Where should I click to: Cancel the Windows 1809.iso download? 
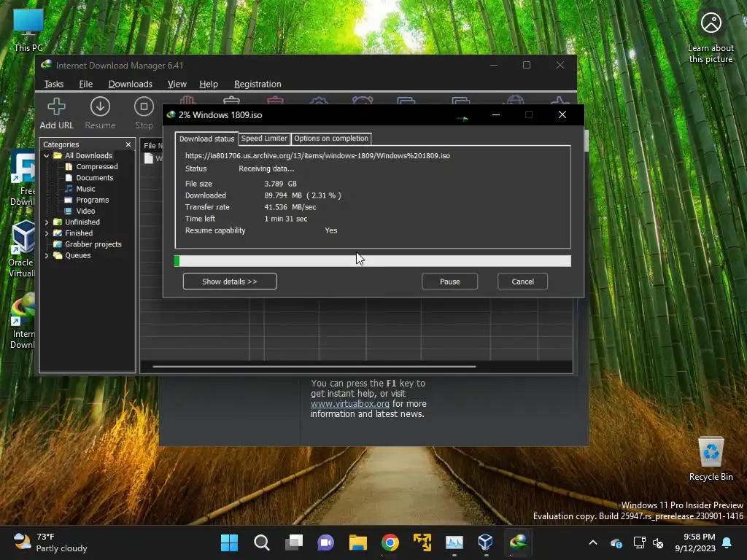pyautogui.click(x=522, y=281)
